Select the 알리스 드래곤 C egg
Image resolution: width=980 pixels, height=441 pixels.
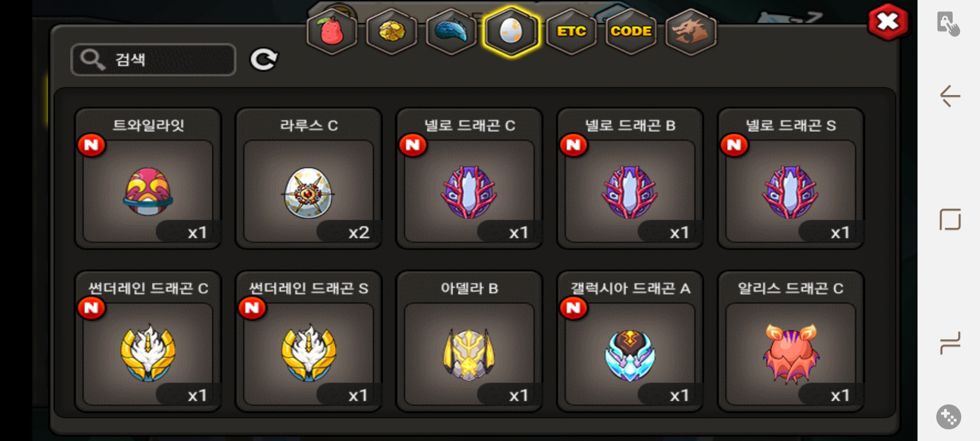click(791, 341)
